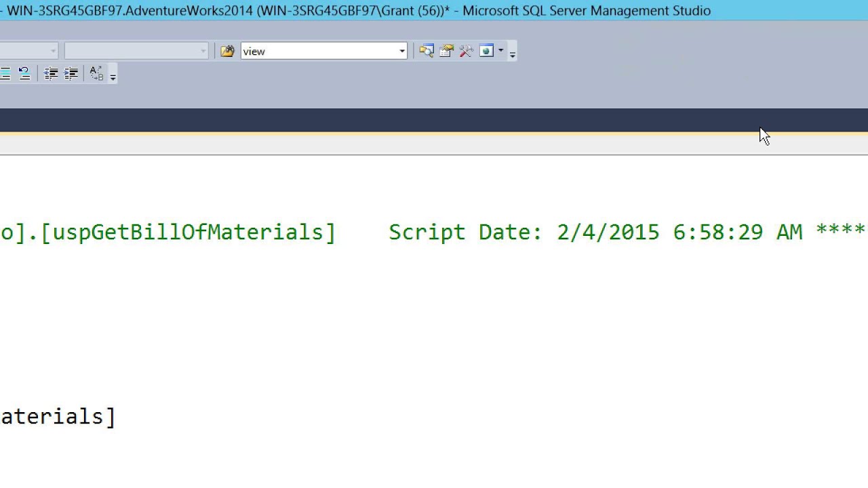
Task: Open the Toolbox wrench icon
Action: [x=466, y=52]
